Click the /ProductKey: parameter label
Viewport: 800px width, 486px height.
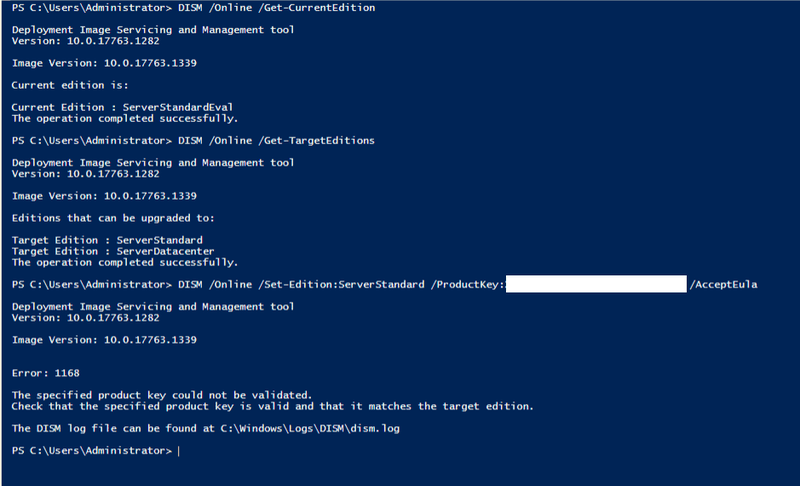(x=468, y=285)
